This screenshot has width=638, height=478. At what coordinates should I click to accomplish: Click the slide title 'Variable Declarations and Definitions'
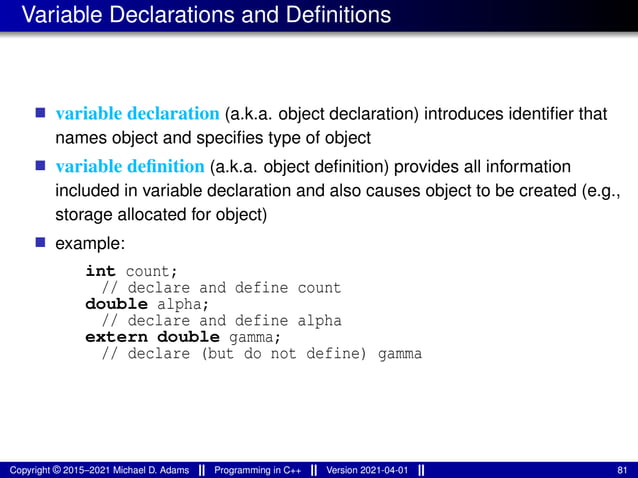[206, 15]
